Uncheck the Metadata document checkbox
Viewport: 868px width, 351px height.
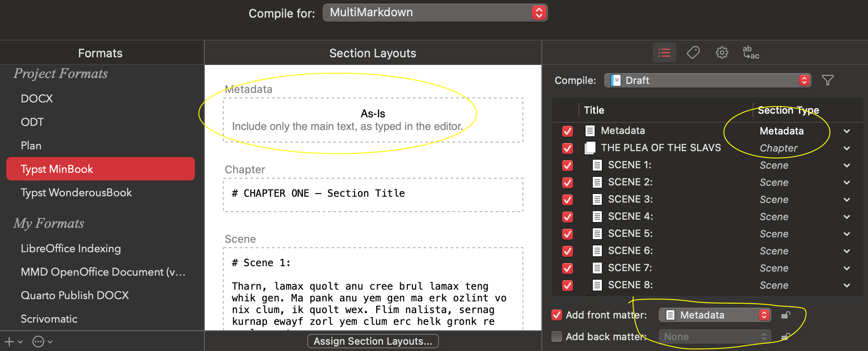568,131
